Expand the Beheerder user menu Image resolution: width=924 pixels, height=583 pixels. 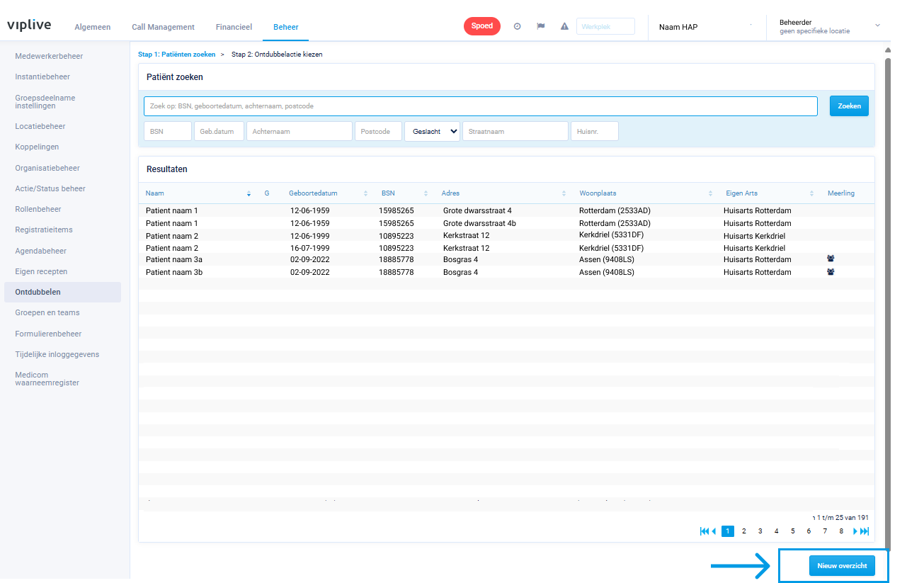(877, 26)
